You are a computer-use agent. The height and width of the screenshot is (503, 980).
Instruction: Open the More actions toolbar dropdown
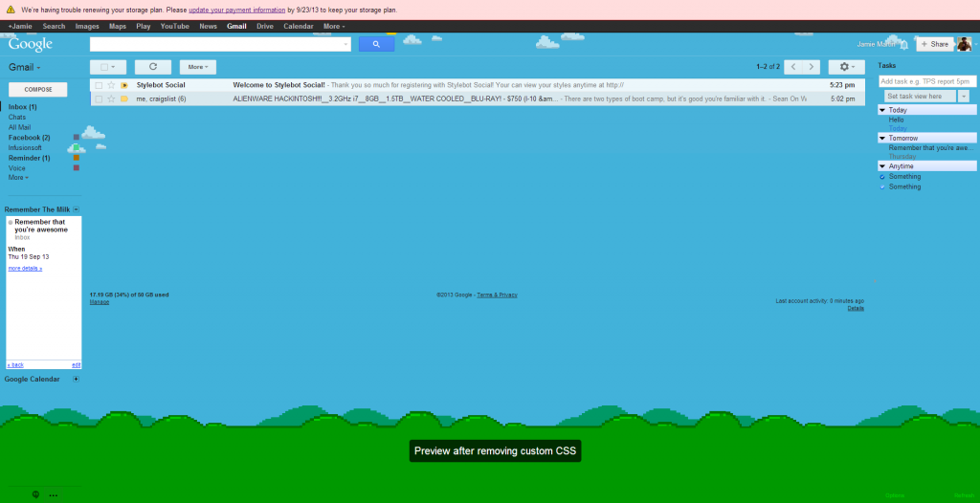click(198, 67)
